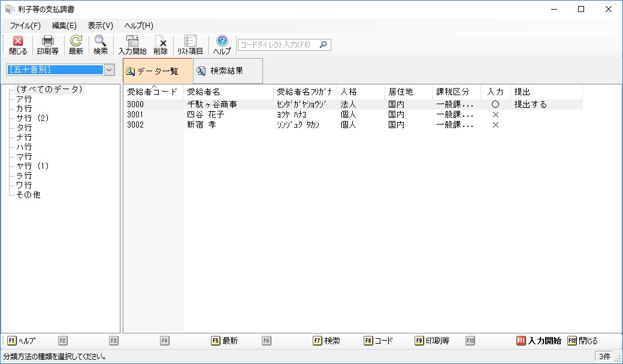The image size is (623, 364).
Task: Open the ヘルプ question mark icon
Action: click(222, 45)
